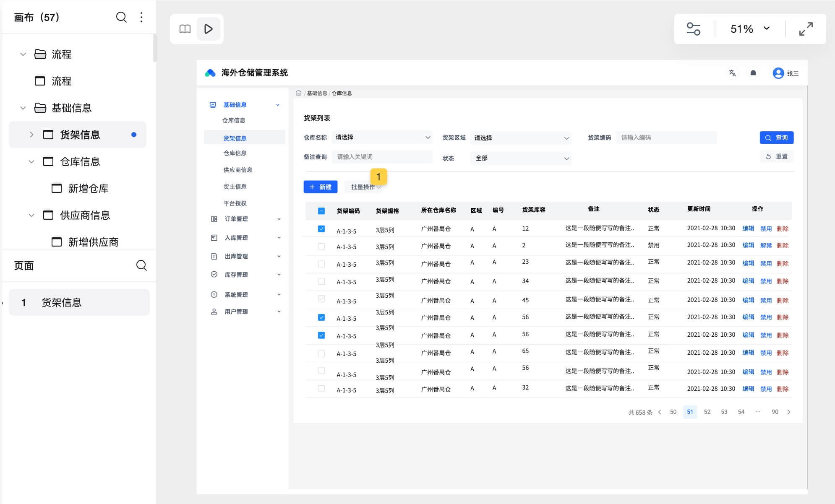The image size is (835, 504).
Task: Collapse the 流程 folder in the tree
Action: click(23, 54)
